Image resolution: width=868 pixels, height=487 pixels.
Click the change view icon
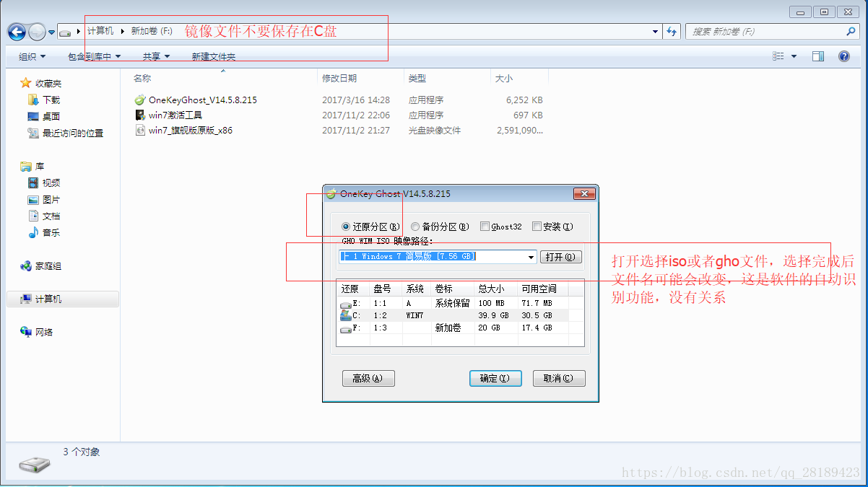[778, 56]
